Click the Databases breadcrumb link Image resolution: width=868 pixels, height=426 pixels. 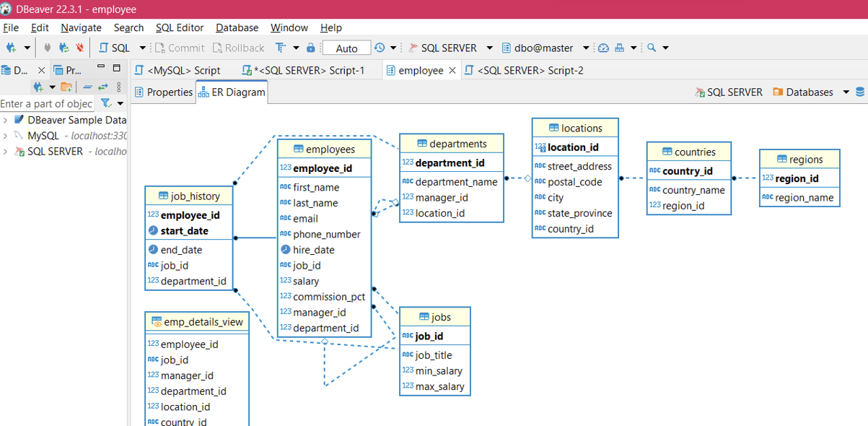coord(802,92)
